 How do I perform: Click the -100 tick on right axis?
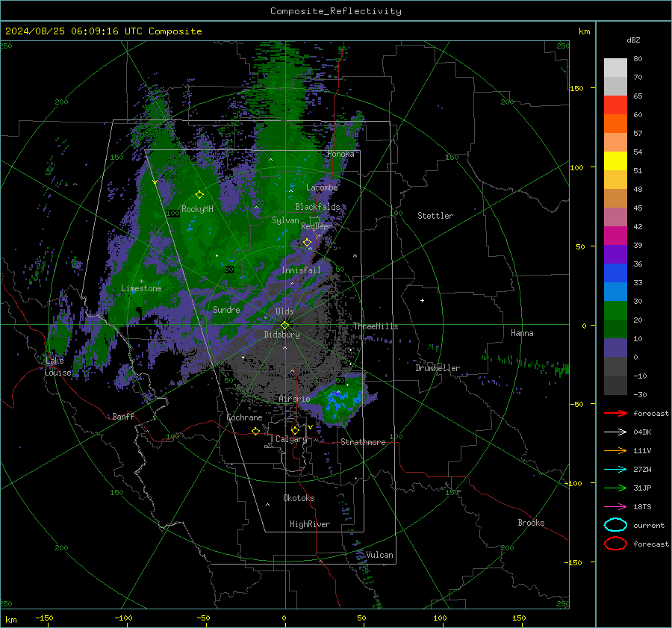click(573, 483)
